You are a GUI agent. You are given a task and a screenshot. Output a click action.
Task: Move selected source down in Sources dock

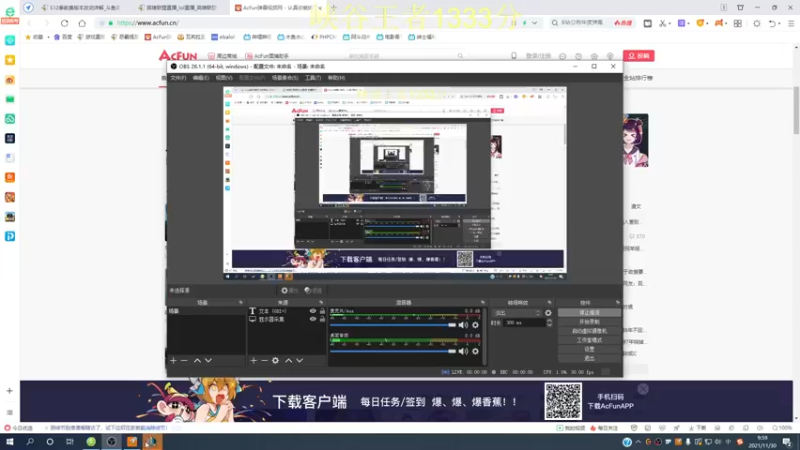(x=299, y=361)
